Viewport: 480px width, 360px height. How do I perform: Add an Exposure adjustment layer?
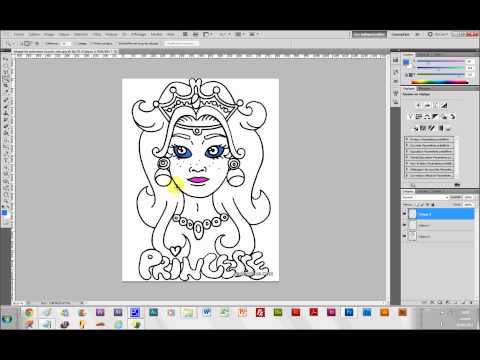coord(444,105)
